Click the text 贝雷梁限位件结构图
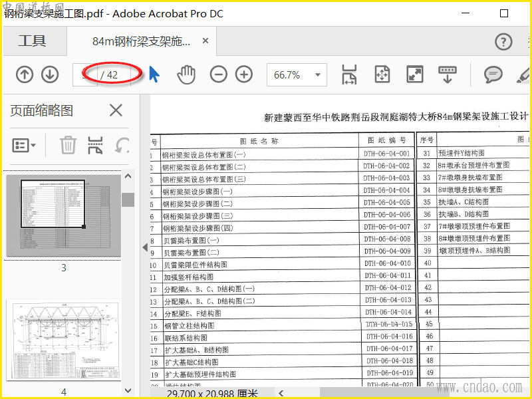Screen dimensions: 532x399 point(196,265)
